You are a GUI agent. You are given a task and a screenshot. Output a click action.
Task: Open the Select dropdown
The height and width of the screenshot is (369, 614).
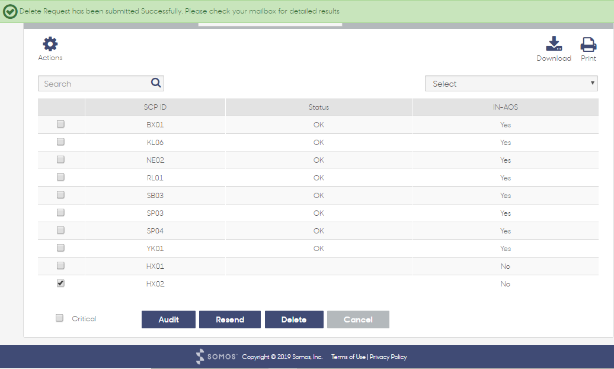(x=511, y=83)
